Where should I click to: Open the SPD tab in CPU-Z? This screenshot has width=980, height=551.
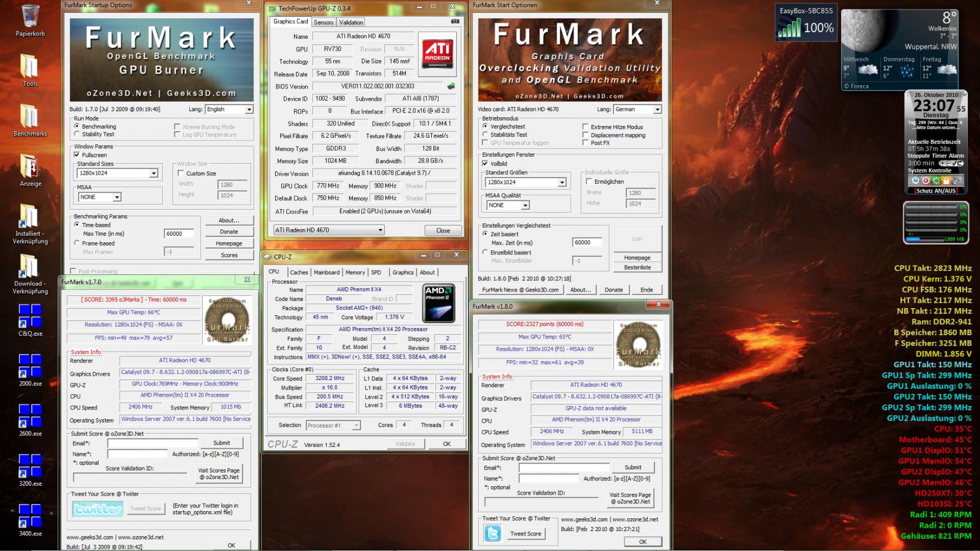376,272
